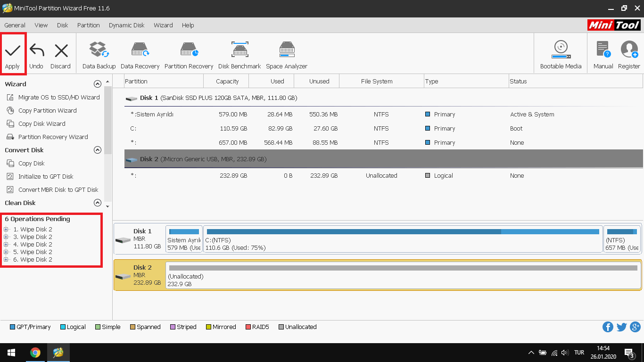Open the Dynamic Disk menu
The height and width of the screenshot is (362, 644).
click(126, 25)
